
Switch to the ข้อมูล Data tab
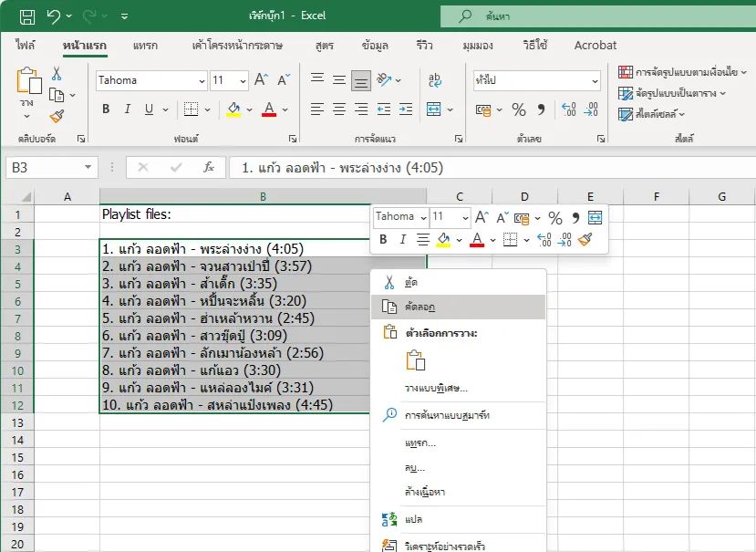click(x=375, y=46)
